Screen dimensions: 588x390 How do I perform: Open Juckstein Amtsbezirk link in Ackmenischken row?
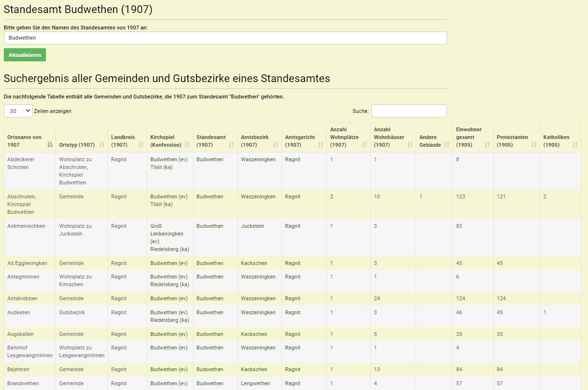252,226
